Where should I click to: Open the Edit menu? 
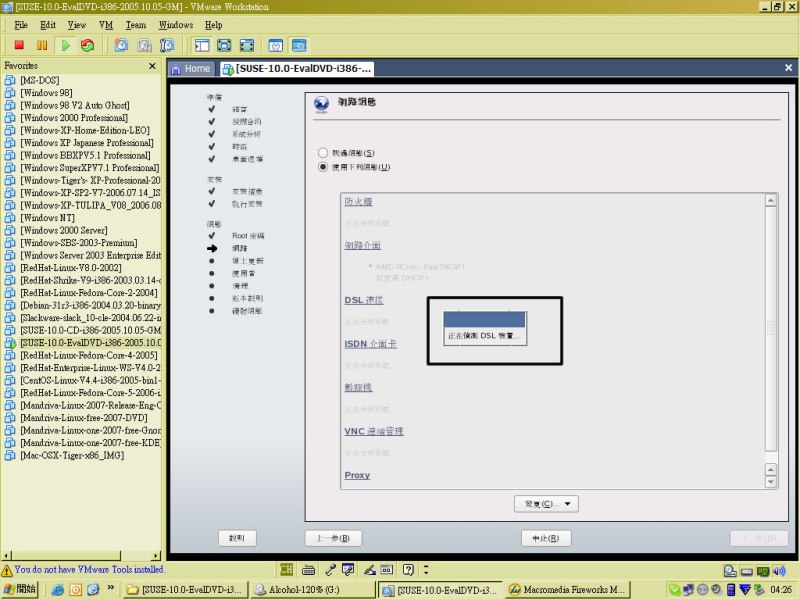pyautogui.click(x=48, y=25)
